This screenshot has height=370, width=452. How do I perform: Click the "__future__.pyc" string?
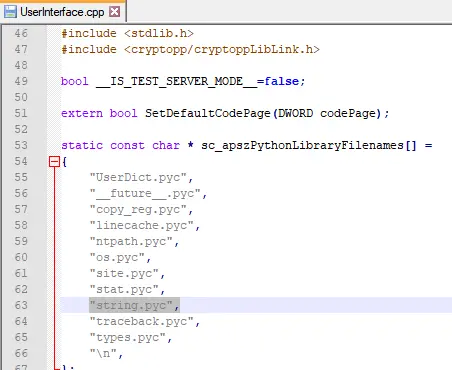[x=145, y=193]
